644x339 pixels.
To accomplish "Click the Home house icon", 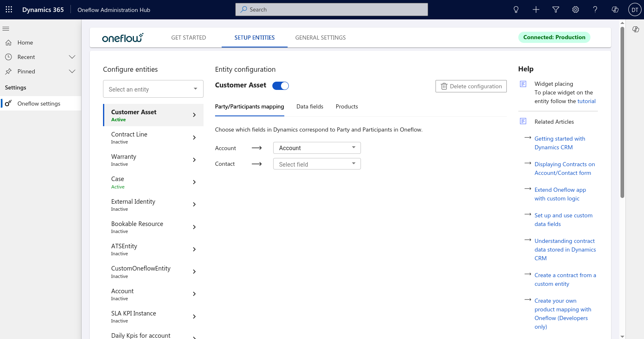I will 8,42.
